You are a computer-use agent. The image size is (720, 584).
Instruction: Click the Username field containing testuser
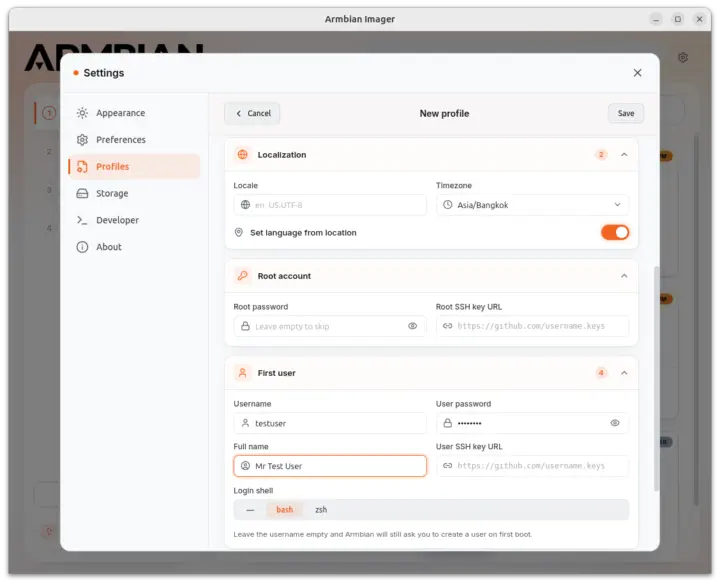[330, 423]
